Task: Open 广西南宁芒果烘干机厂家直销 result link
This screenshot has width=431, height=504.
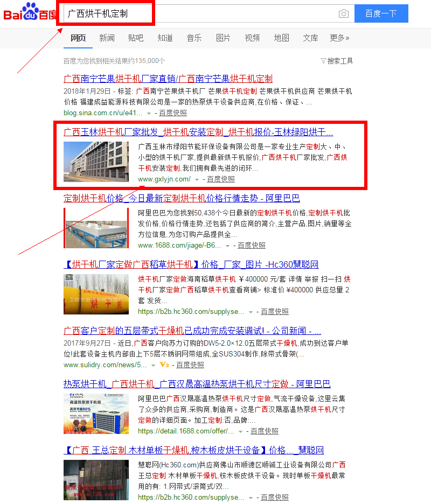Action: click(168, 79)
